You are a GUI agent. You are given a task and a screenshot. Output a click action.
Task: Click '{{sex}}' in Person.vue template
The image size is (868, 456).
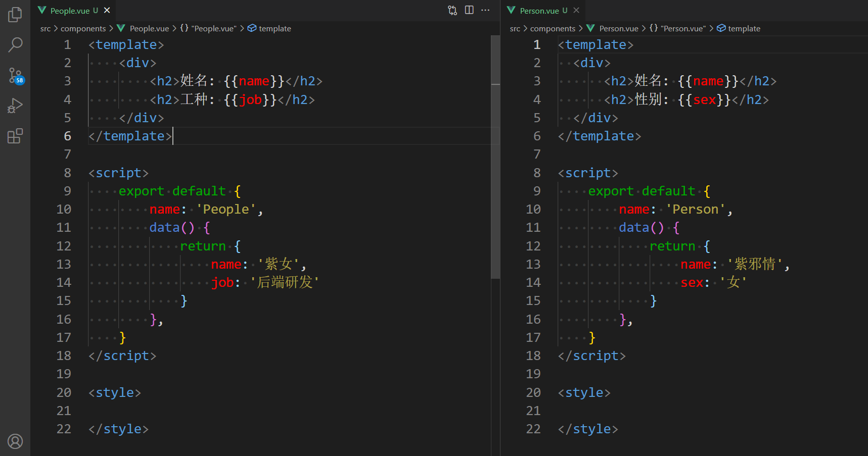coord(705,100)
